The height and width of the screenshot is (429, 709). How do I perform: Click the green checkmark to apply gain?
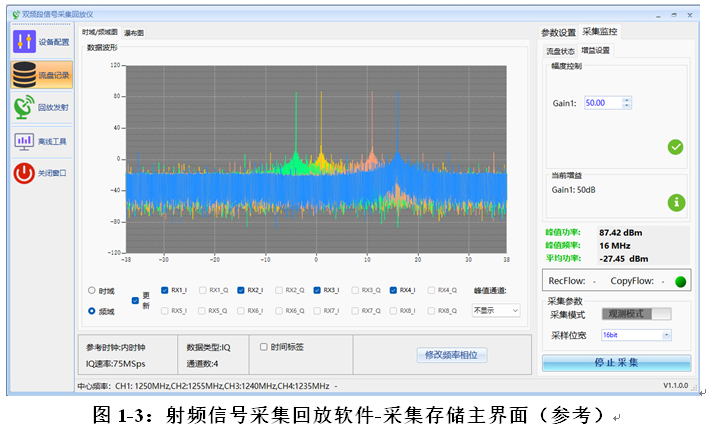point(675,147)
